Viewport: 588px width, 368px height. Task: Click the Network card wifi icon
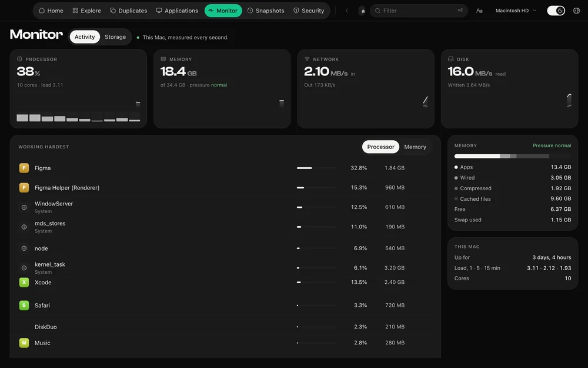[307, 59]
